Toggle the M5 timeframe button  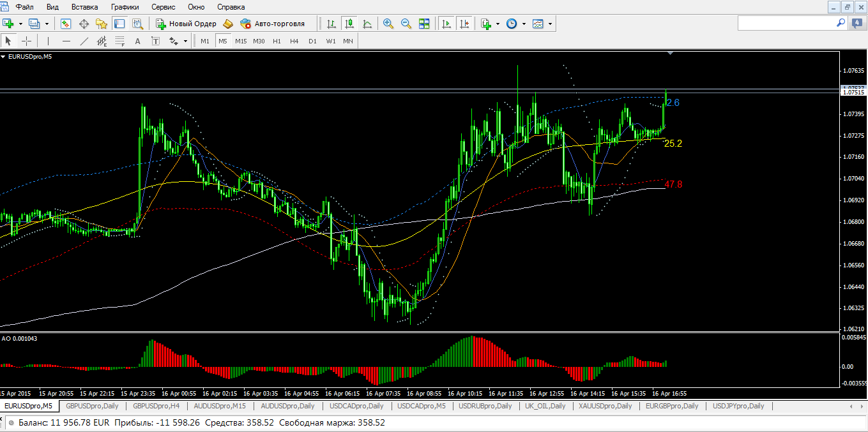pyautogui.click(x=222, y=41)
